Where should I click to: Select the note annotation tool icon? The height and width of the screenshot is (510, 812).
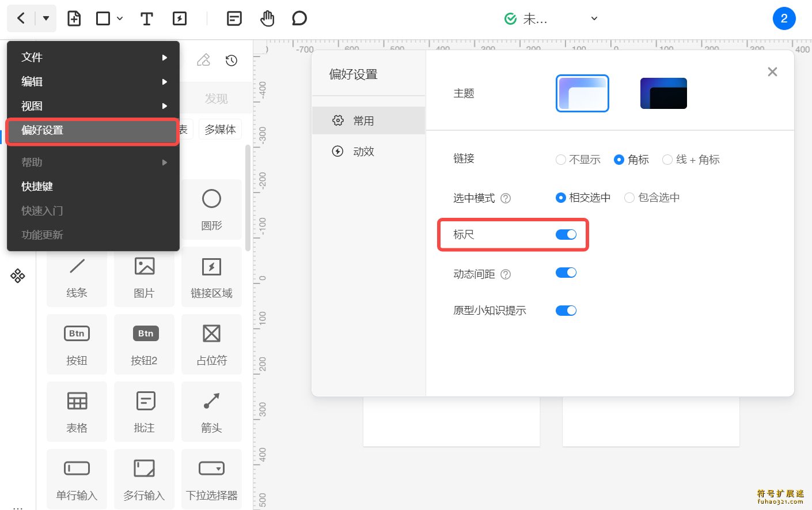[234, 18]
